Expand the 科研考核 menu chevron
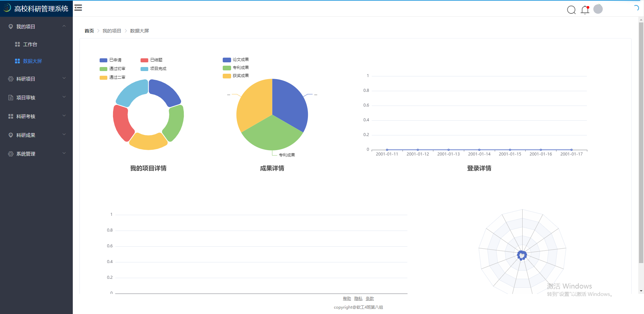 [64, 116]
